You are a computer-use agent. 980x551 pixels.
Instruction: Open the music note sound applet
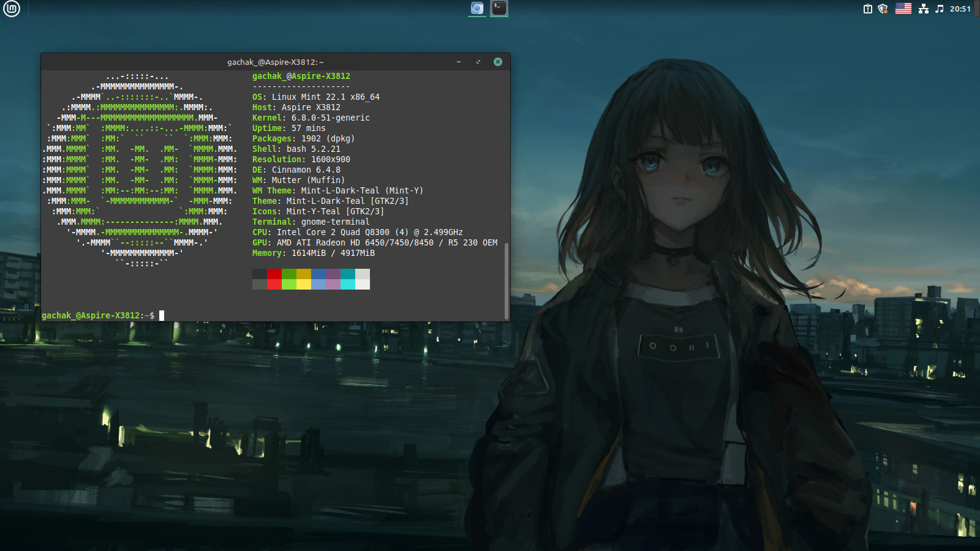(940, 9)
